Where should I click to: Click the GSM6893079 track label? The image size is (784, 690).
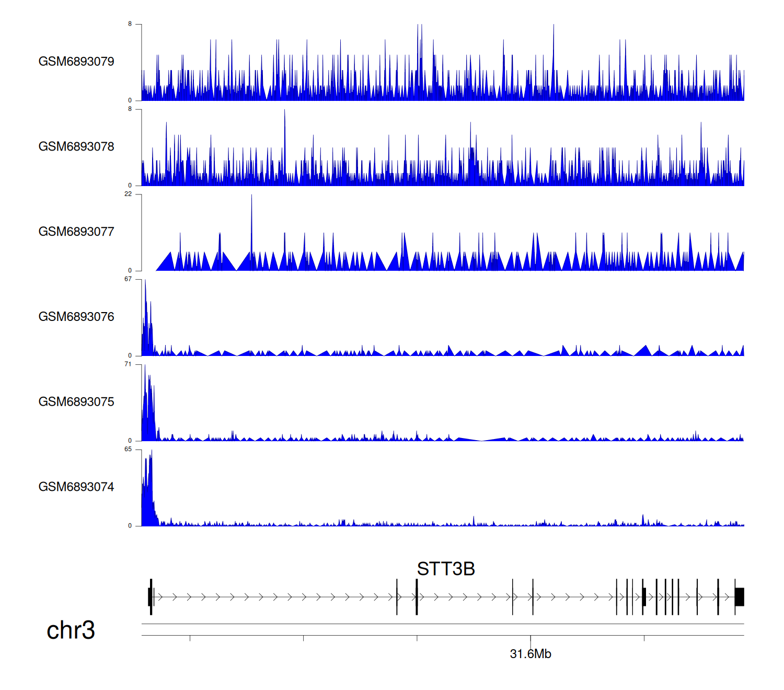76,62
